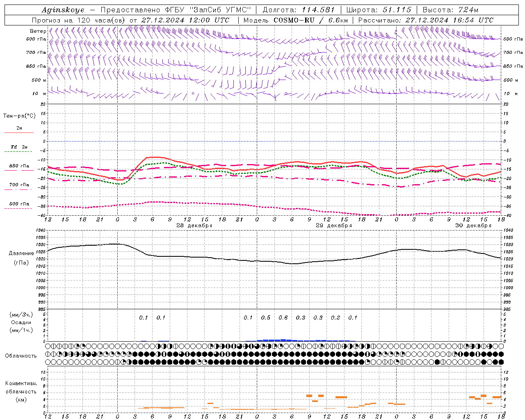Click the (гПа) unit under Давление

(x=21, y=262)
